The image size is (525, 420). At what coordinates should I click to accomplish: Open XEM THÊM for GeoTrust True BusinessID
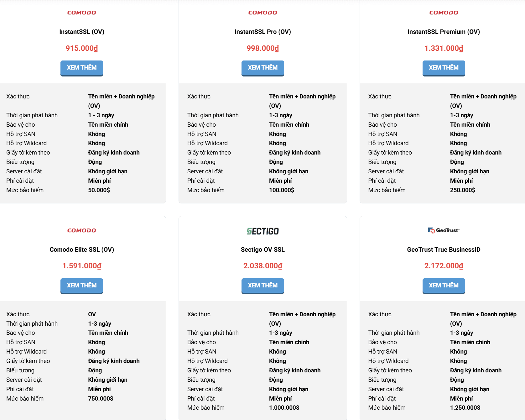tap(444, 286)
